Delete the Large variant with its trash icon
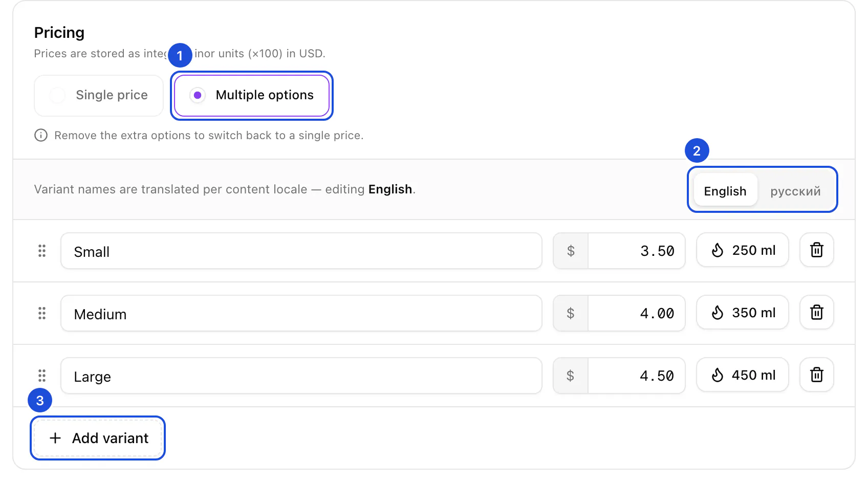Image resolution: width=868 pixels, height=482 pixels. 817,375
